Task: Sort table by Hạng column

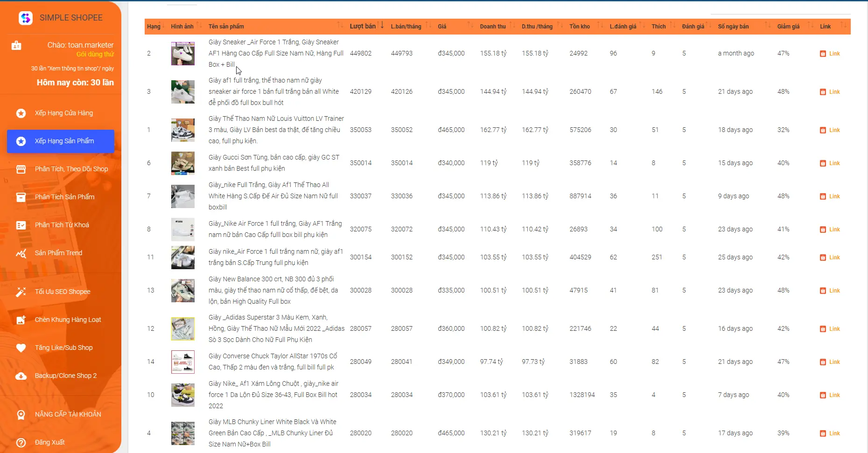Action: point(155,27)
